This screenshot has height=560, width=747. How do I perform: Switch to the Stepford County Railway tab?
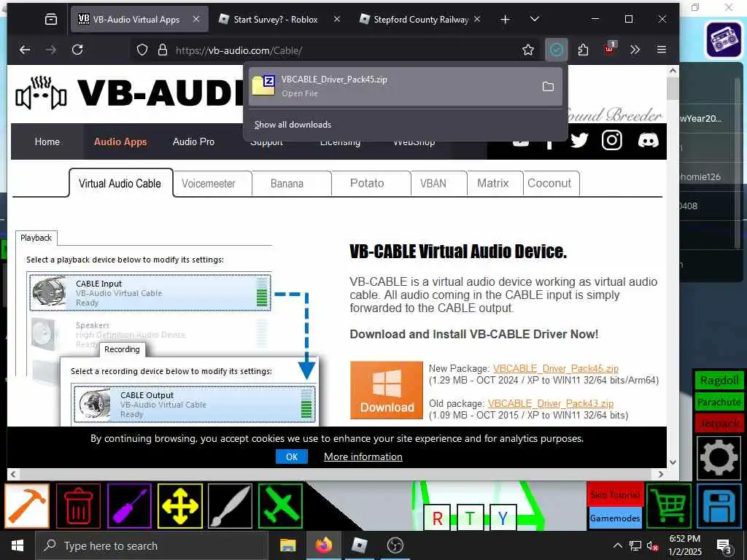pos(420,19)
